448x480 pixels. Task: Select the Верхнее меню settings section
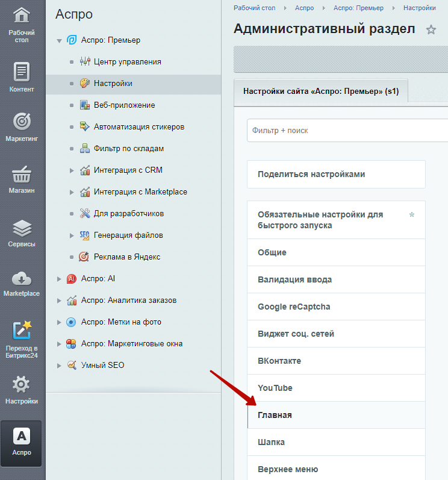coord(336,469)
